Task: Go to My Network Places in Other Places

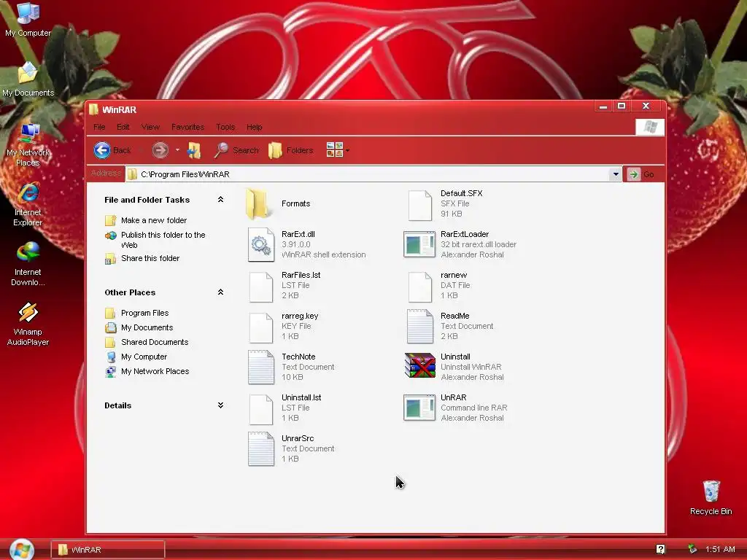Action: click(155, 371)
